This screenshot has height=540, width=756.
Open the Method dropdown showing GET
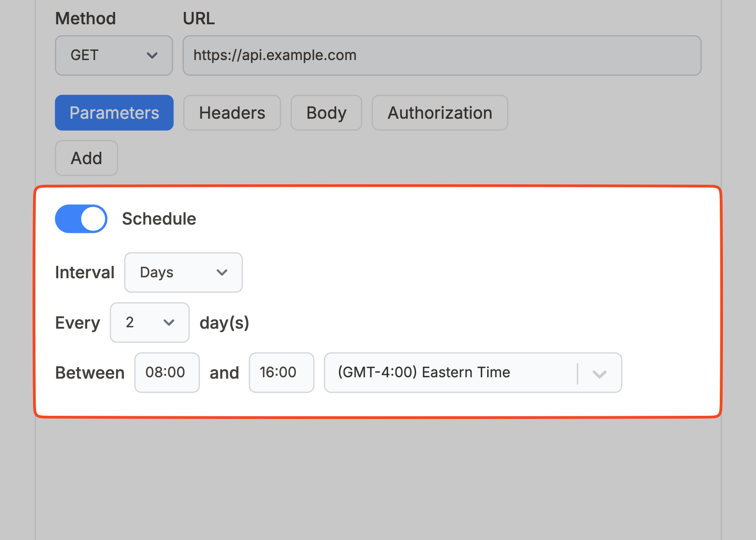click(x=113, y=55)
